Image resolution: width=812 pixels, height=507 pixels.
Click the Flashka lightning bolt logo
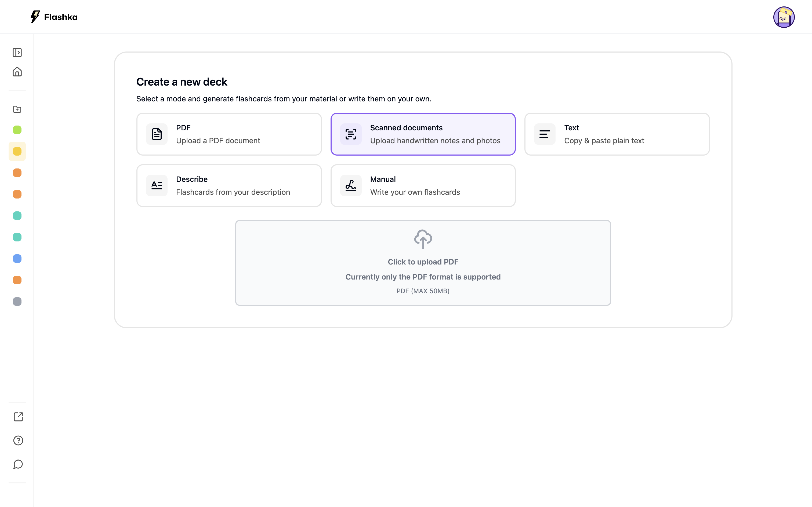coord(35,17)
